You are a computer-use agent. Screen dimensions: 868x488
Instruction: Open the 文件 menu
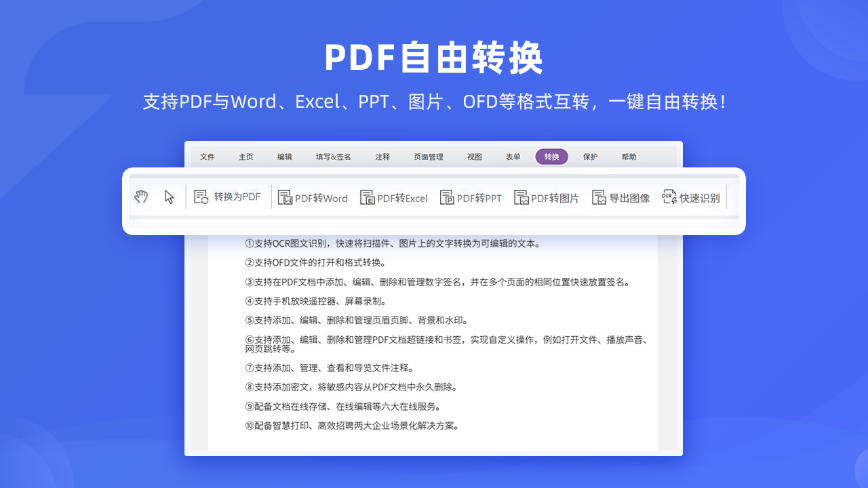tap(207, 157)
